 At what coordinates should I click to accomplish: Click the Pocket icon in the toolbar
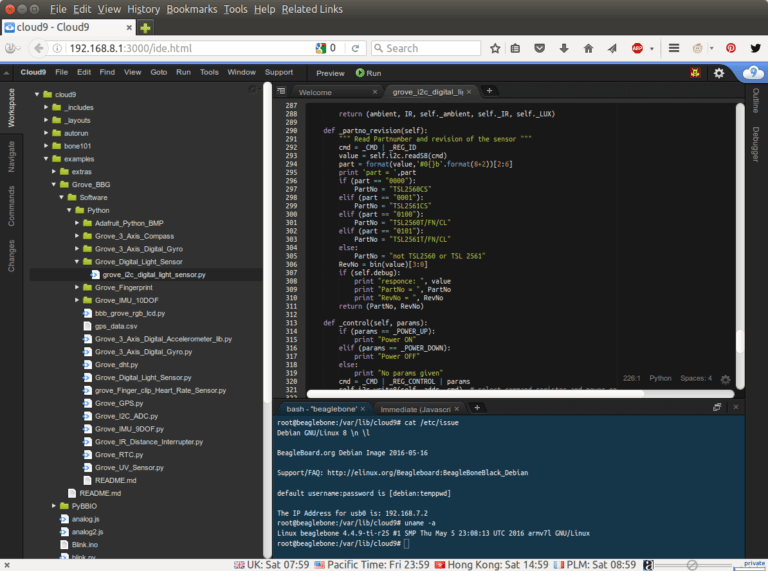[x=539, y=48]
